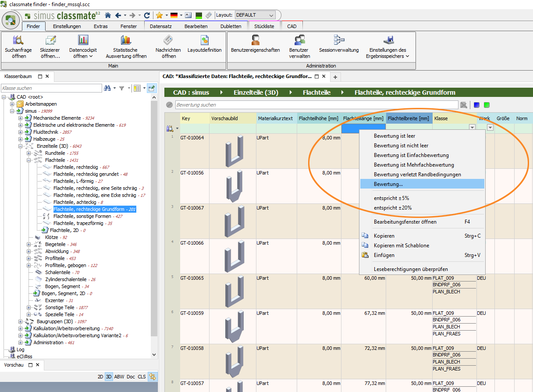Open the Sessionverwaltung
The width and height of the screenshot is (533, 392).
[339, 44]
